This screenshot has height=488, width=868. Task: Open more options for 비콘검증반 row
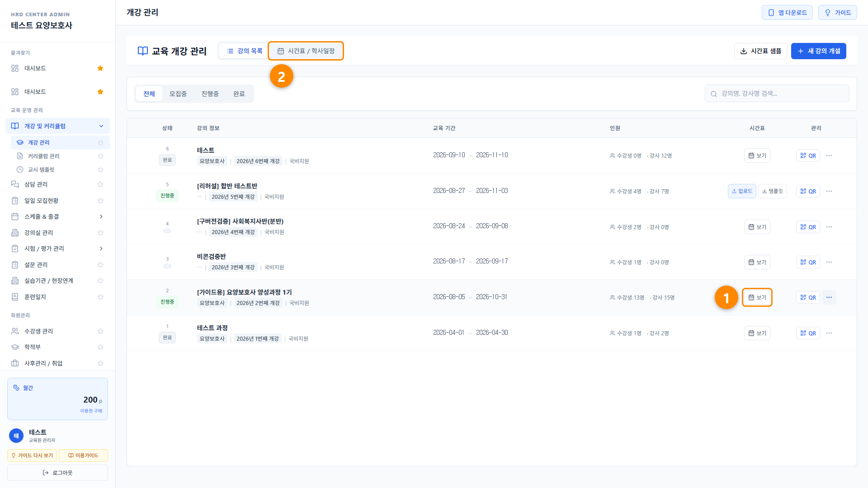pos(829,262)
